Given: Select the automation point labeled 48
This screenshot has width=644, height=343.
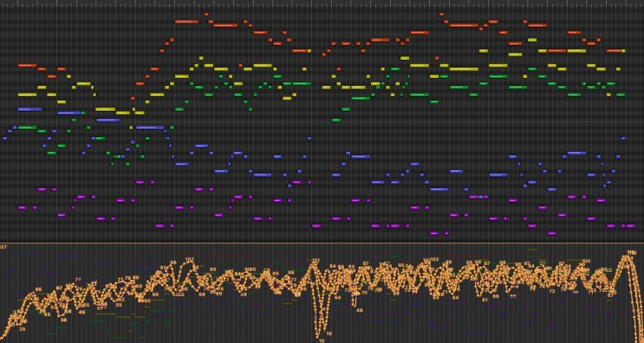Looking at the screenshot, I should coord(360,310).
